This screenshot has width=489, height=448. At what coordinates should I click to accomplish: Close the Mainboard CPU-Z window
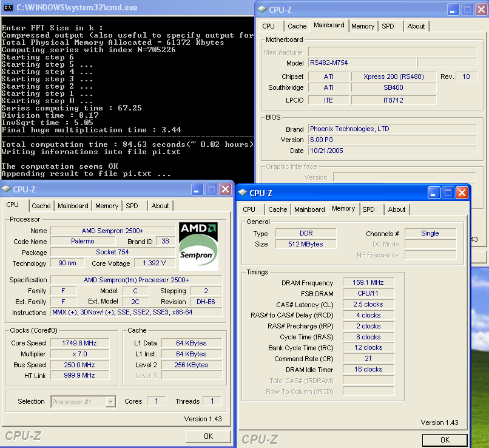[x=481, y=10]
